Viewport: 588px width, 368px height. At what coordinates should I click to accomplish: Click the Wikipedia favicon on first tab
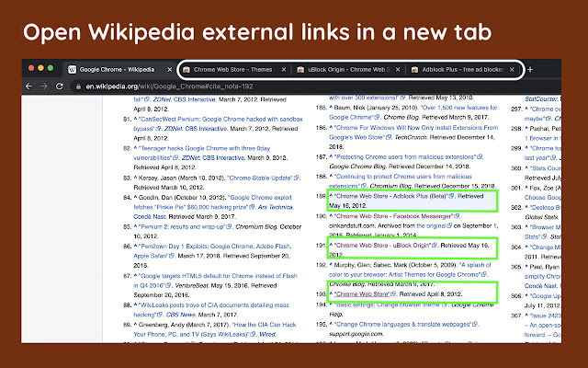tap(72, 70)
